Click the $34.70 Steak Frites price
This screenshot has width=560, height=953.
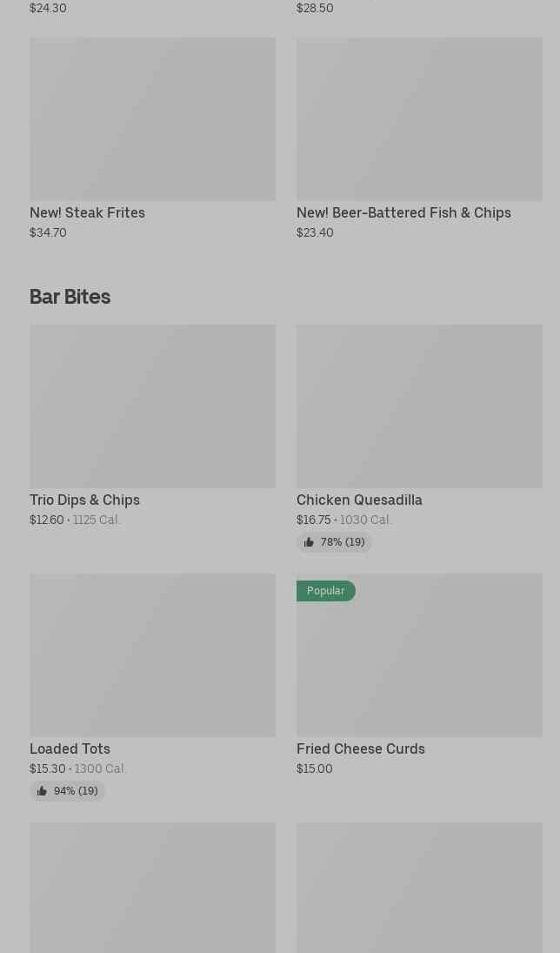click(x=48, y=232)
